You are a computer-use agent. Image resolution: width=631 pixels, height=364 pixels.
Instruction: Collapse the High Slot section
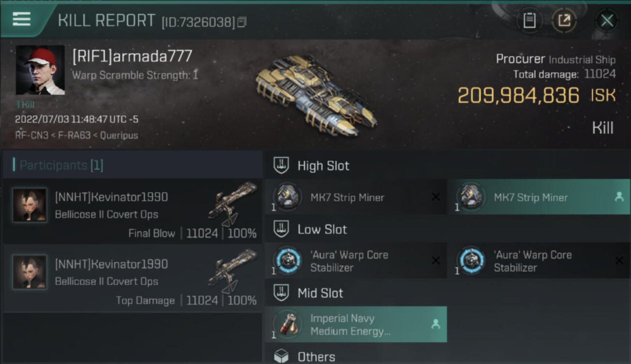312,165
